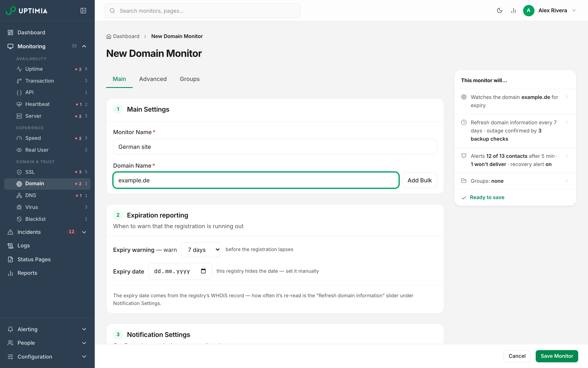Select the Main tab
This screenshot has width=588, height=368.
119,79
